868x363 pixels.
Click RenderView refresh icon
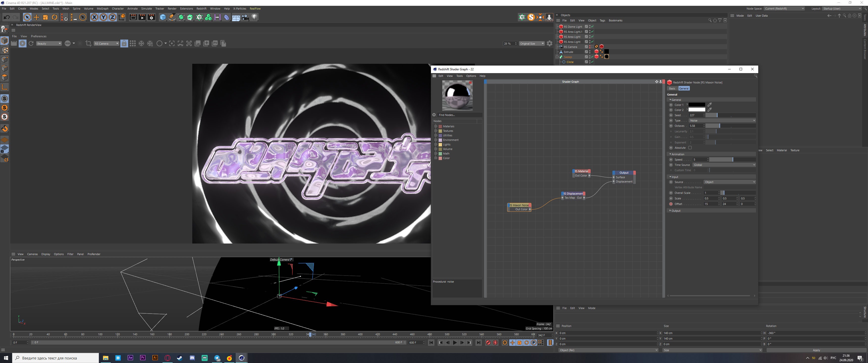31,43
